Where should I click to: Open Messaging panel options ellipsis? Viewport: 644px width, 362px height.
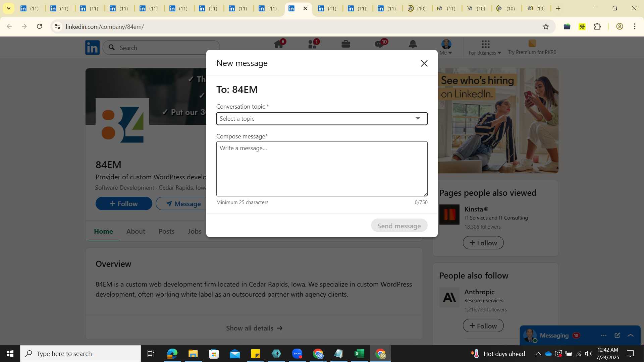[x=603, y=336]
